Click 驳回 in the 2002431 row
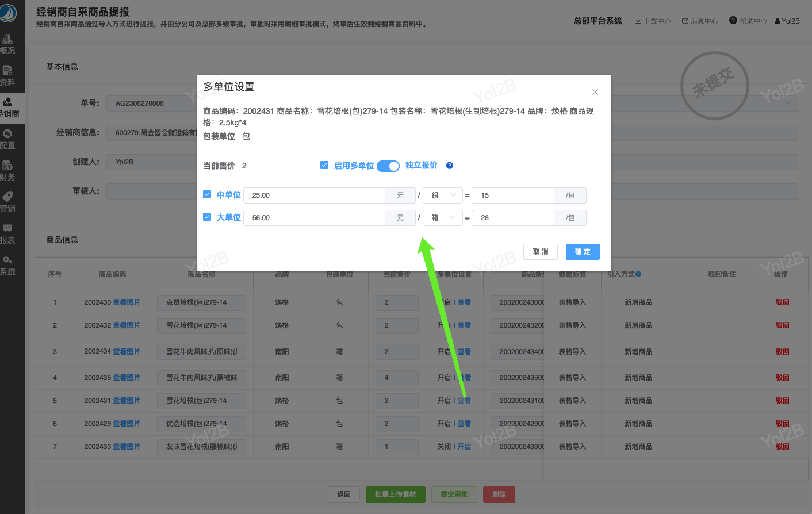 782,401
